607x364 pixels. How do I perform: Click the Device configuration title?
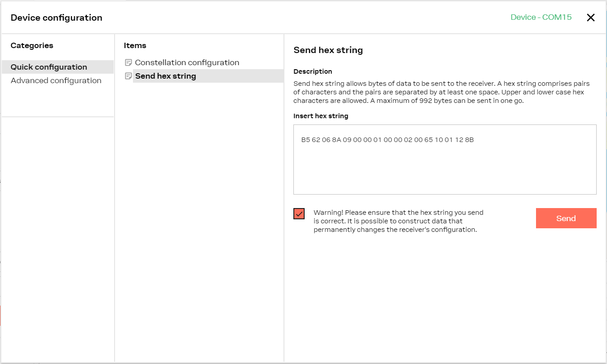(57, 18)
